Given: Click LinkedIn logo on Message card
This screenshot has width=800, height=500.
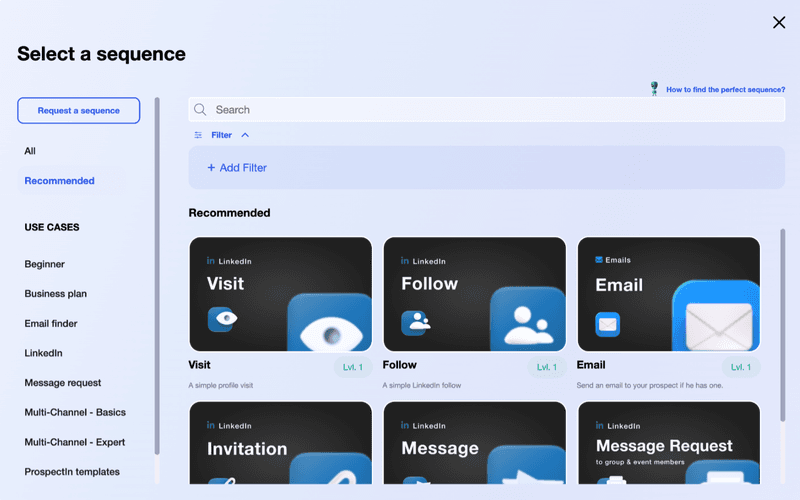Looking at the screenshot, I should pos(405,425).
